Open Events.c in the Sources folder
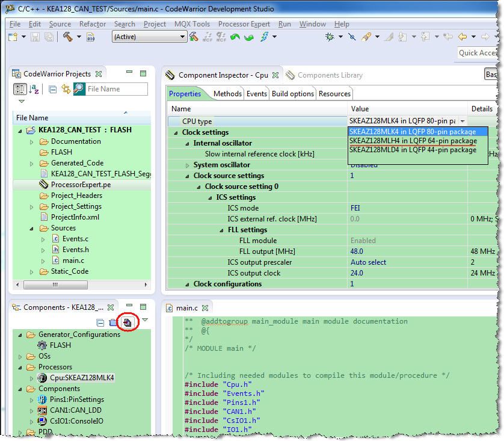This screenshot has height=441, width=504. click(75, 239)
